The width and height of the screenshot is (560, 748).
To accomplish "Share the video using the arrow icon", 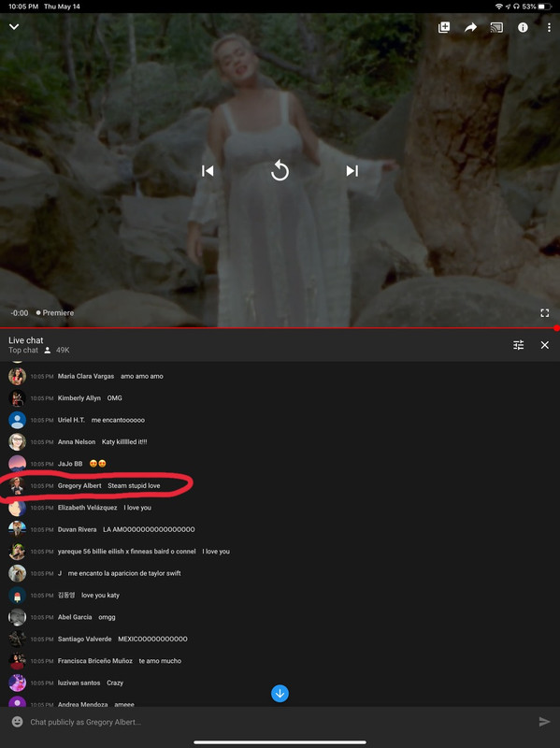I will 470,27.
